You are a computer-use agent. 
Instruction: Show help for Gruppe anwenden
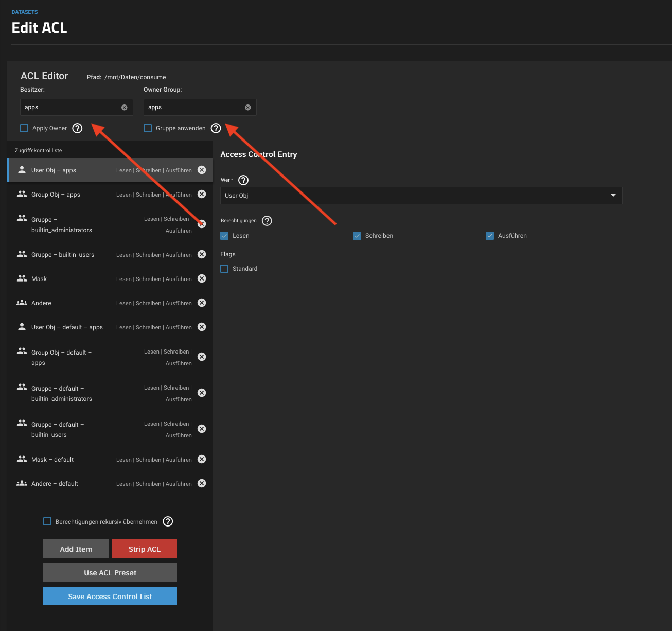point(216,128)
